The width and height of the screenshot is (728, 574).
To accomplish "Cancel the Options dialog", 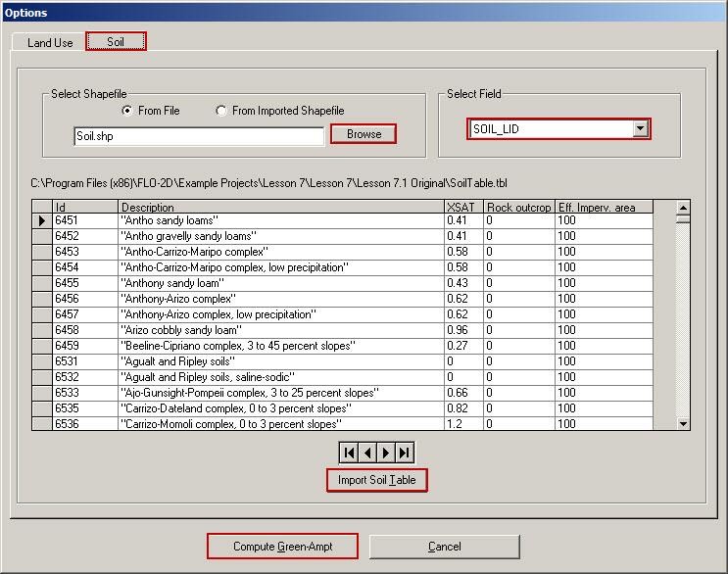I will coord(444,547).
